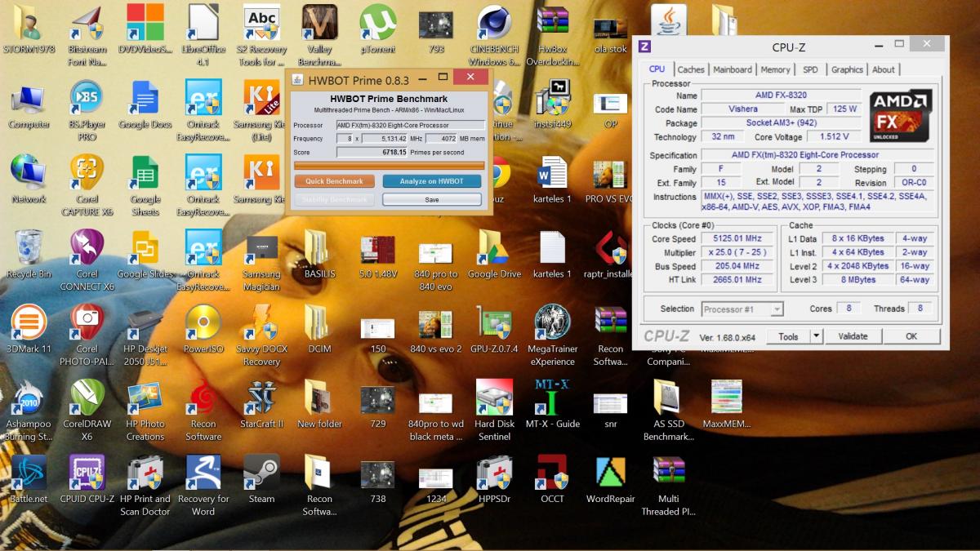
Task: Select the Recovery for Word shortcut
Action: pos(203,473)
